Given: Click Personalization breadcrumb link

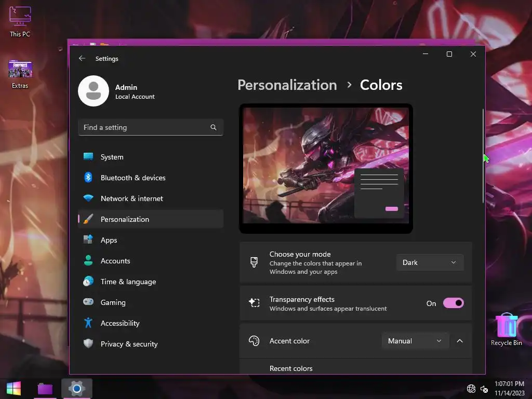Looking at the screenshot, I should pyautogui.click(x=287, y=85).
